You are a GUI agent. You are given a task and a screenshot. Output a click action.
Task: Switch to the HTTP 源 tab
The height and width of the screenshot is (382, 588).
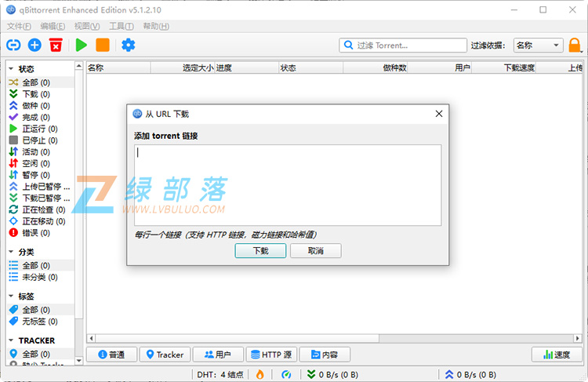[x=271, y=355]
